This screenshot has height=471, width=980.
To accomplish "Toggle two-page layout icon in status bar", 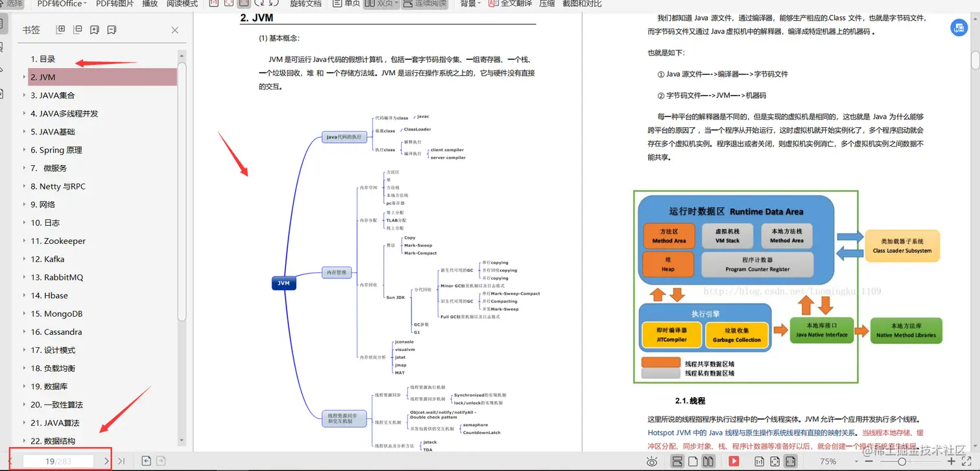I will coord(708,461).
